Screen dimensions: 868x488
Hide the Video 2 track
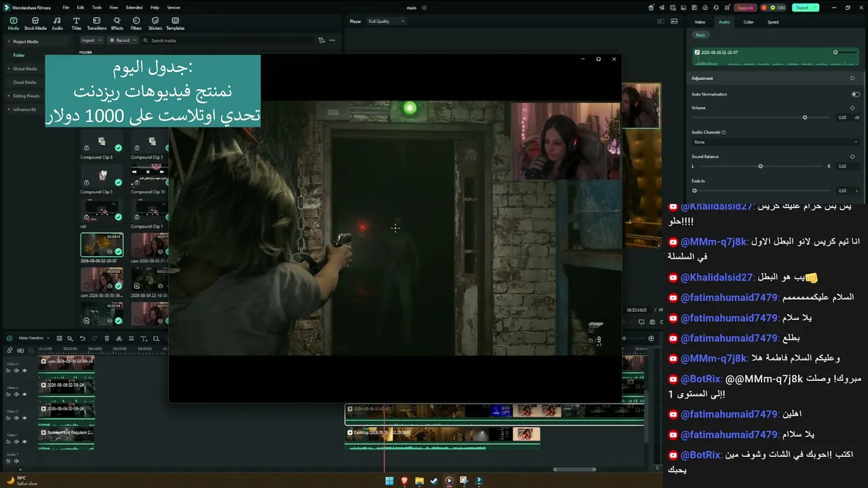[x=24, y=418]
